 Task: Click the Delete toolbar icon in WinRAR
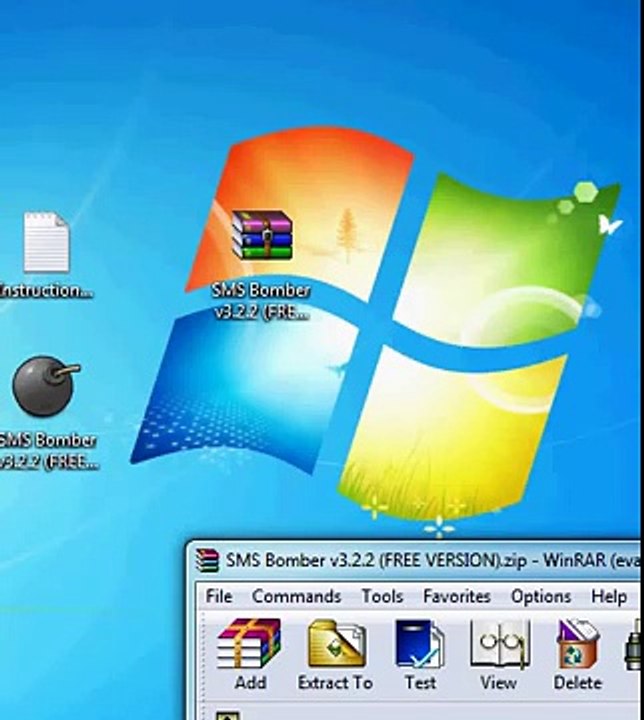577,654
